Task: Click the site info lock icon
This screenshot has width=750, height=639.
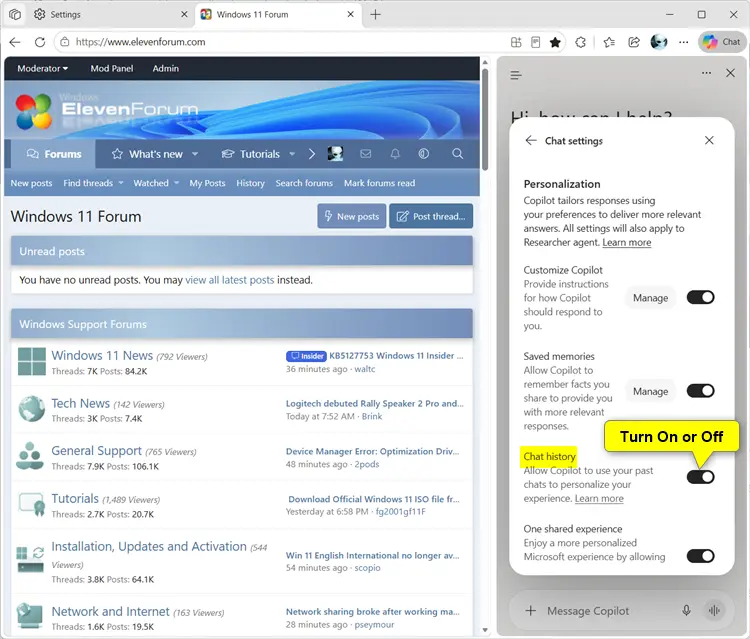Action: tap(65, 42)
